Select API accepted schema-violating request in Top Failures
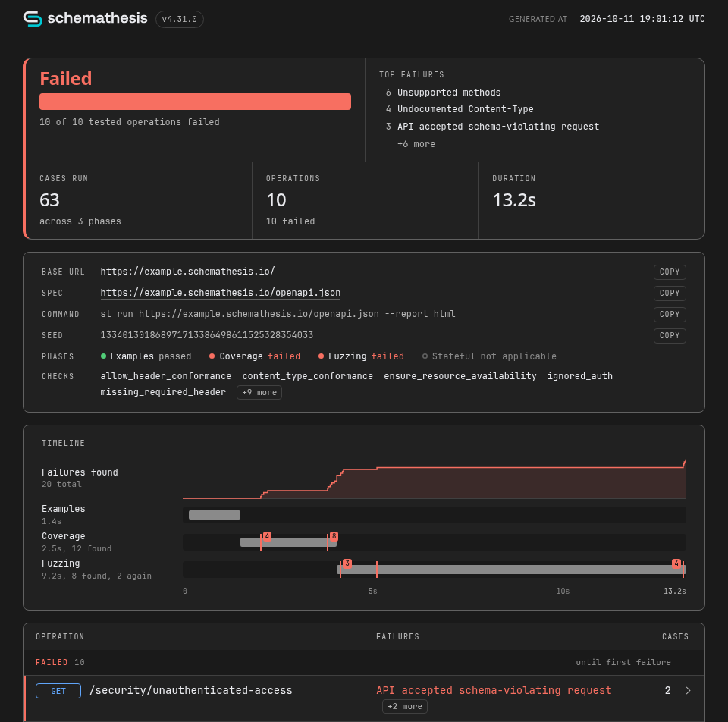The height and width of the screenshot is (722, 728). click(498, 127)
